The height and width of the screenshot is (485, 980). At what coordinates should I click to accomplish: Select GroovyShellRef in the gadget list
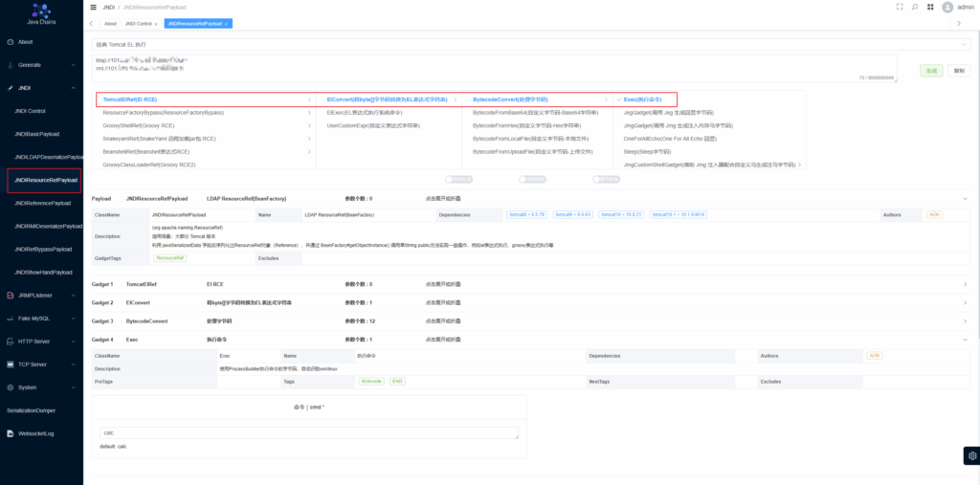[x=139, y=125]
